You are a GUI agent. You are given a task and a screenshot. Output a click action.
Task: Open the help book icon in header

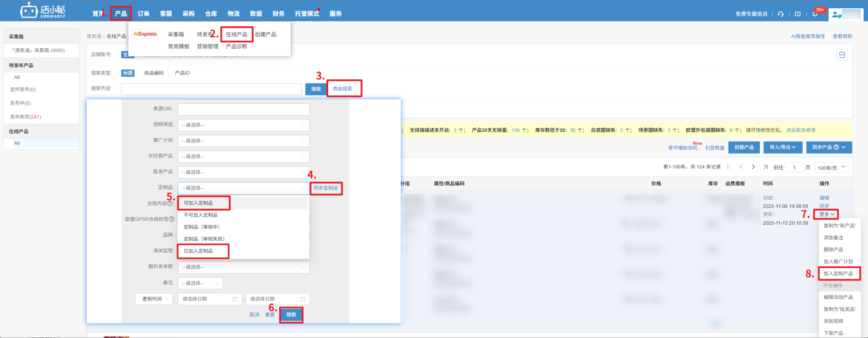pyautogui.click(x=797, y=14)
